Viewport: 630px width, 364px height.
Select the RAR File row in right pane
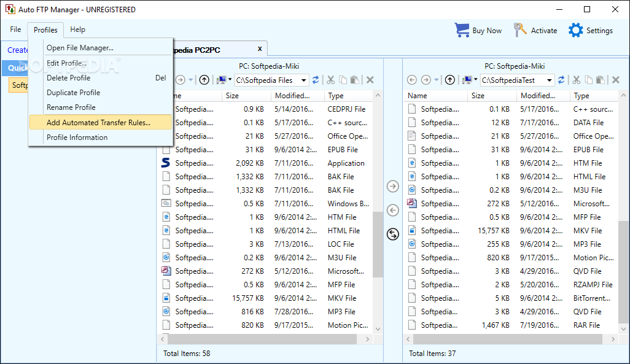[511, 325]
